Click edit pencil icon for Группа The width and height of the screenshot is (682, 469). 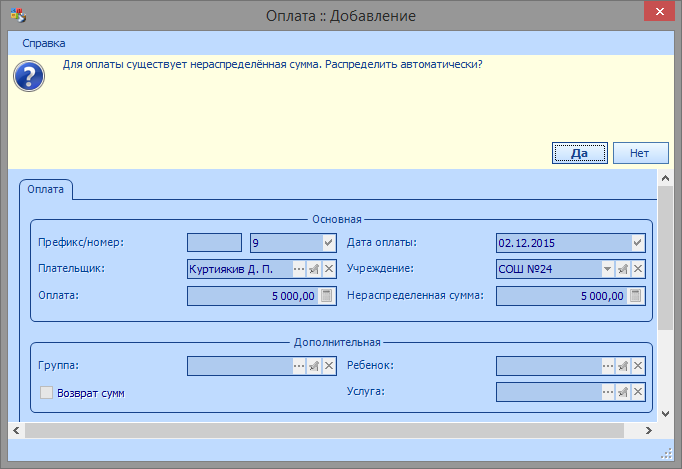tap(314, 366)
